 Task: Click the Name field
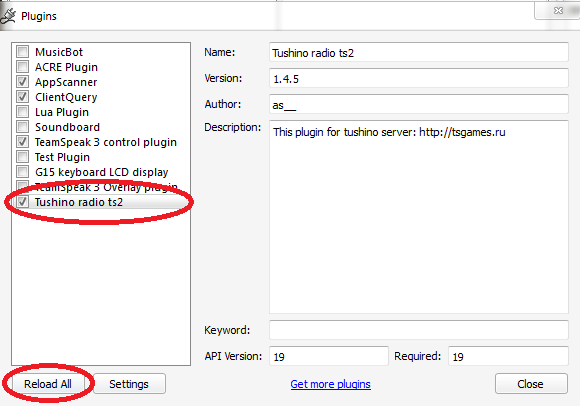click(x=418, y=52)
